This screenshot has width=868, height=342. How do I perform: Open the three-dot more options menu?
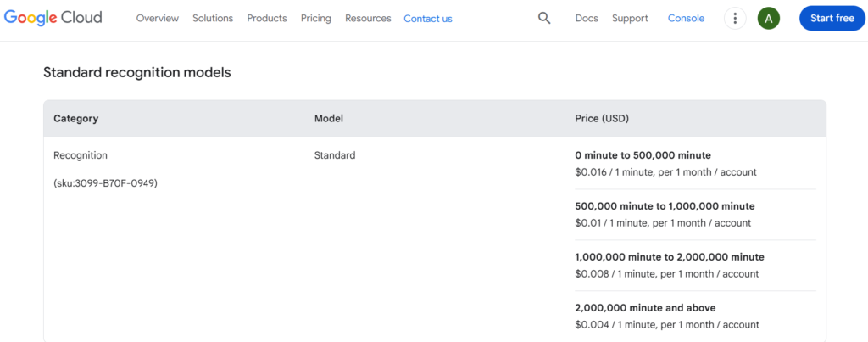click(x=735, y=18)
